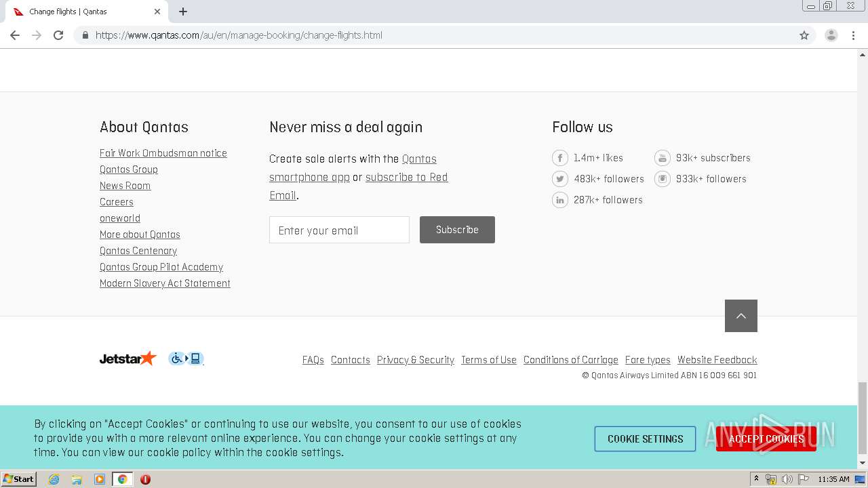
Task: Open the Qantas Instagram icon
Action: pos(662,179)
